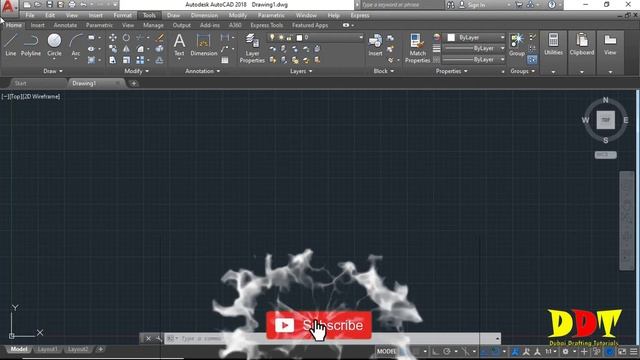Screen dimensions: 640x360
Task: Click the viewport label [Top] control
Action: click(x=17, y=97)
